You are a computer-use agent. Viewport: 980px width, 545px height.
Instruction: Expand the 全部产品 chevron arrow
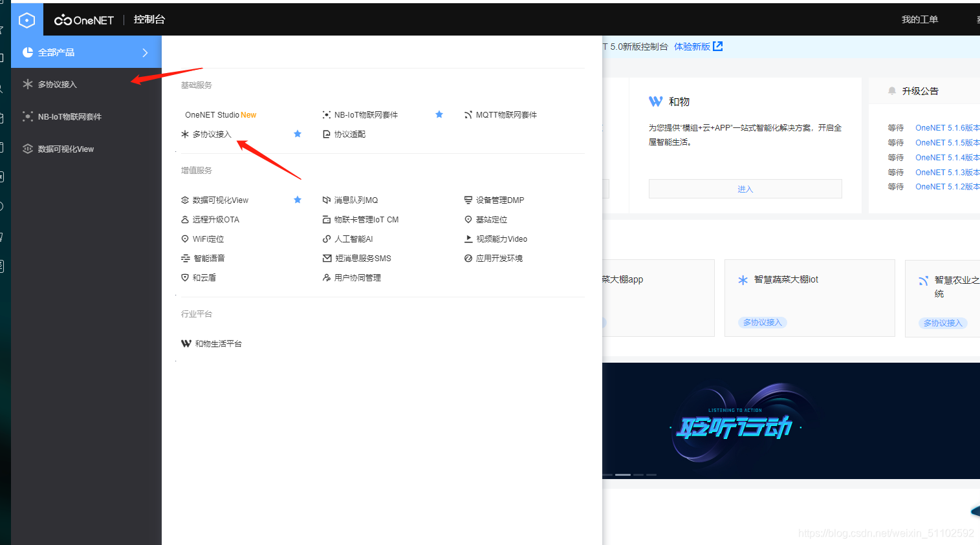click(145, 52)
